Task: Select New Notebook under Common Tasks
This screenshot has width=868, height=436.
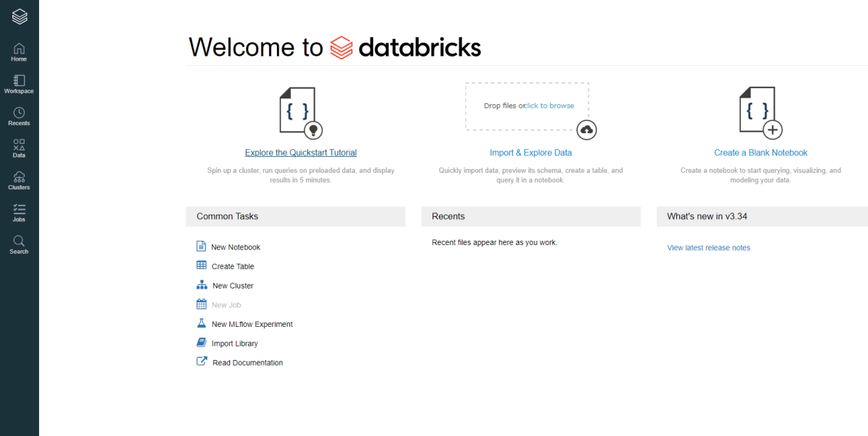Action: (236, 247)
